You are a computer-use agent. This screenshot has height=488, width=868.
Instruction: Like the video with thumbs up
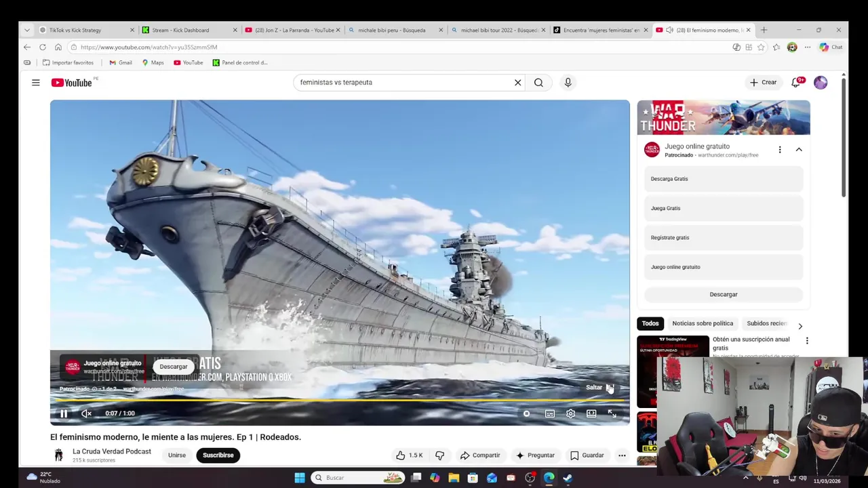(410, 455)
